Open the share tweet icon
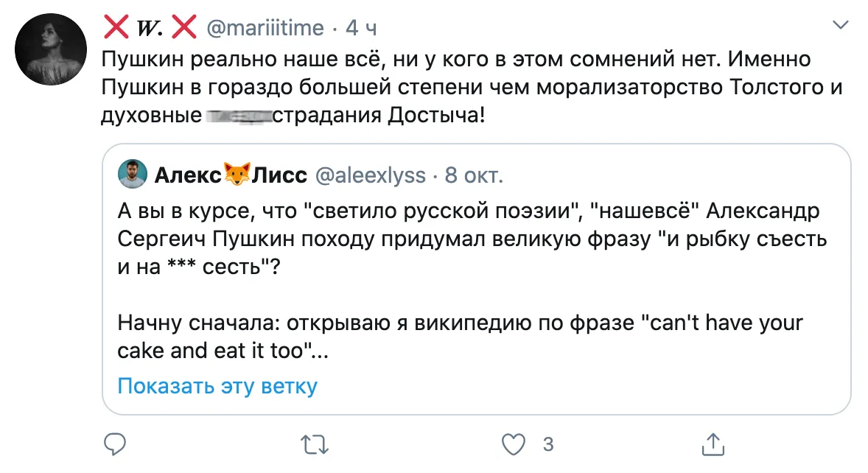This screenshot has width=868, height=473. click(712, 444)
